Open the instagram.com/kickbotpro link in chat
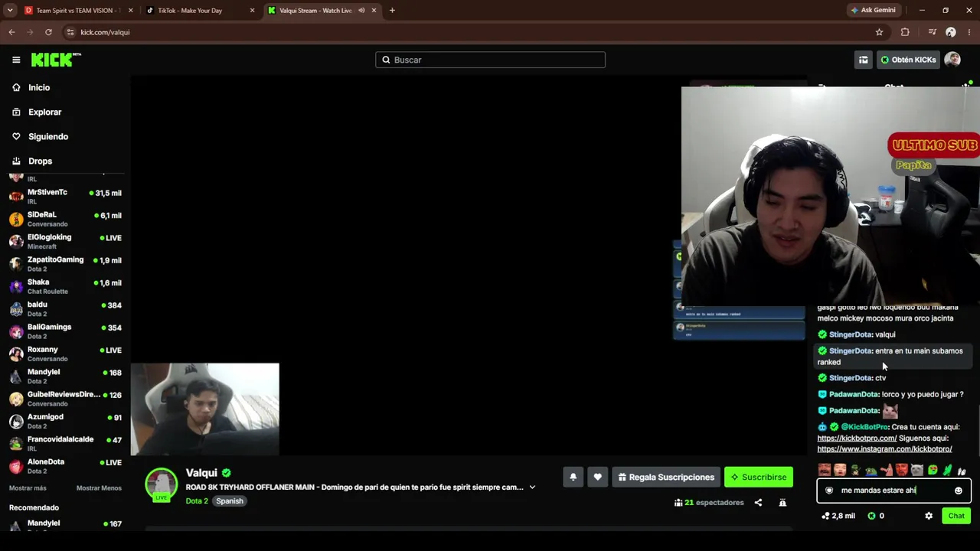The width and height of the screenshot is (980, 551). (x=884, y=449)
